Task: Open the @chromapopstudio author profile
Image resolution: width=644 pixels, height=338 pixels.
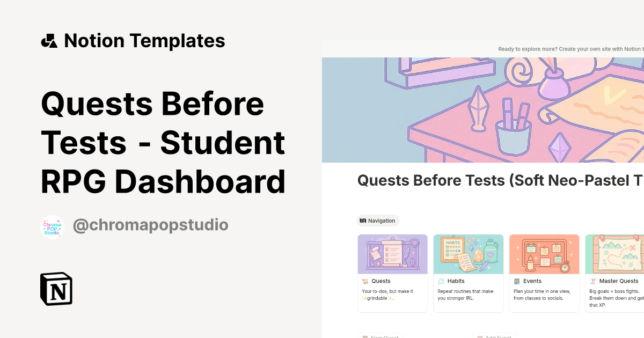Action: [x=150, y=225]
